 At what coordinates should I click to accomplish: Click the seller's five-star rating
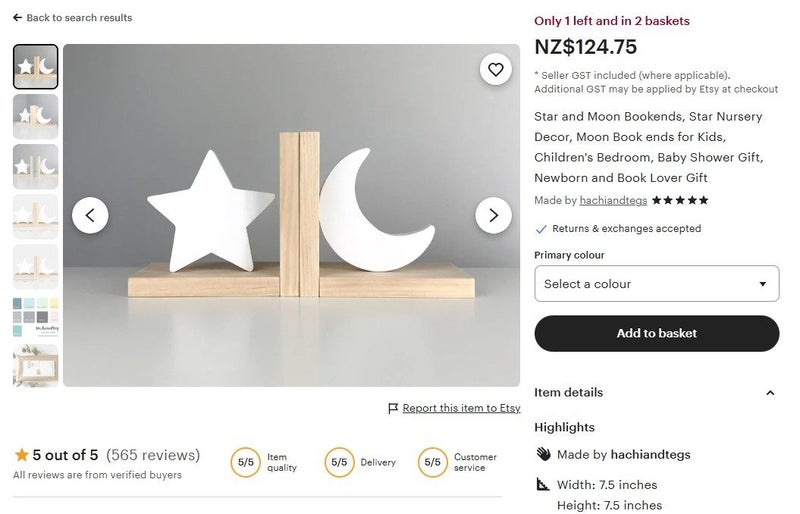coord(680,200)
